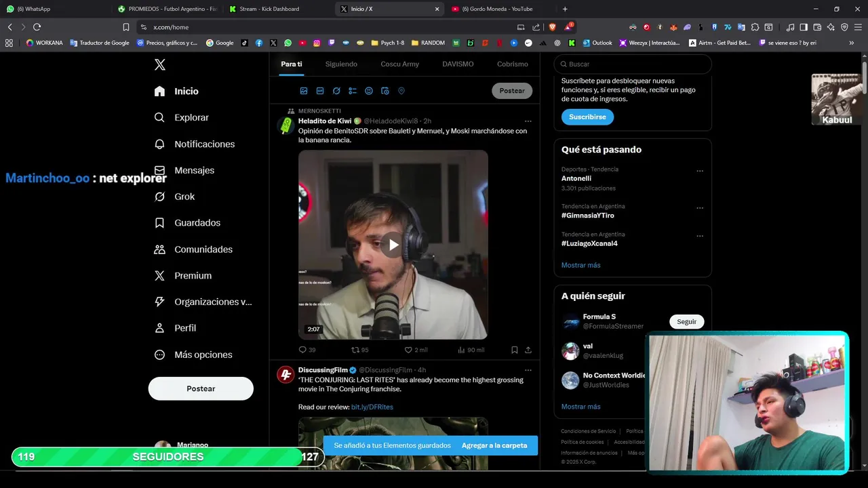This screenshot has width=868, height=488.
Task: Switch to the Cobrismo tab
Action: coord(512,64)
